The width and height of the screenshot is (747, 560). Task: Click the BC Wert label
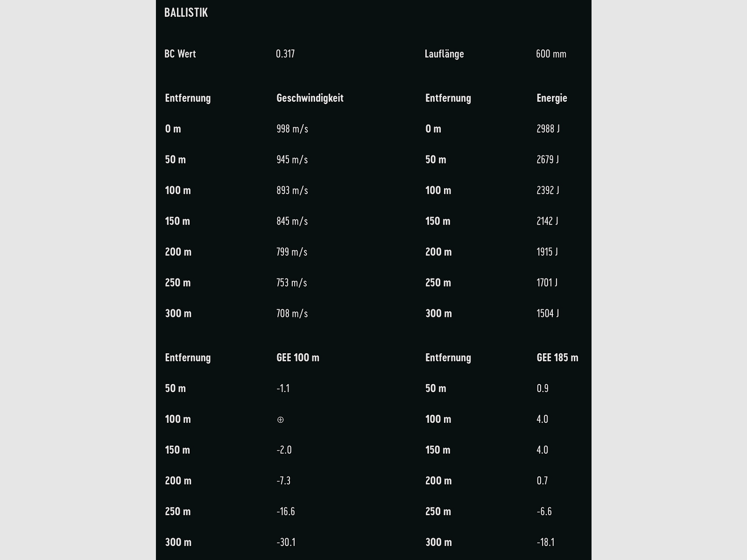click(x=180, y=54)
